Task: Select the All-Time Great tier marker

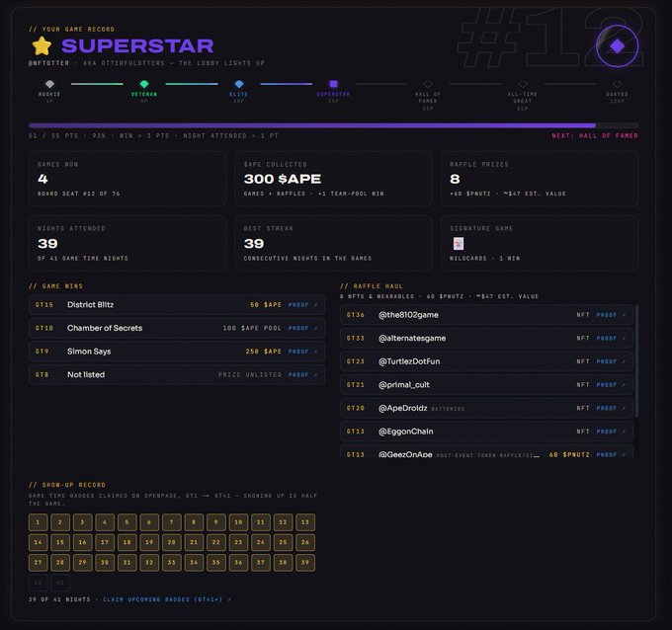Action: [x=523, y=84]
